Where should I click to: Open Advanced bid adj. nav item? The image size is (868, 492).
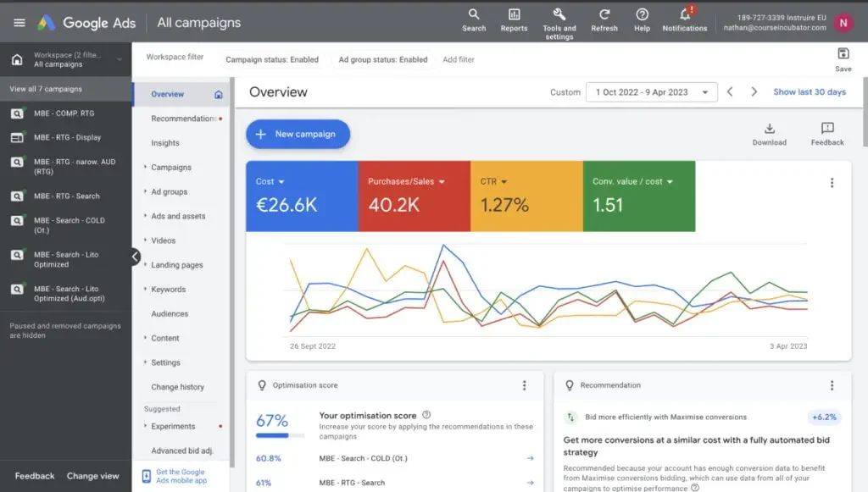[182, 451]
